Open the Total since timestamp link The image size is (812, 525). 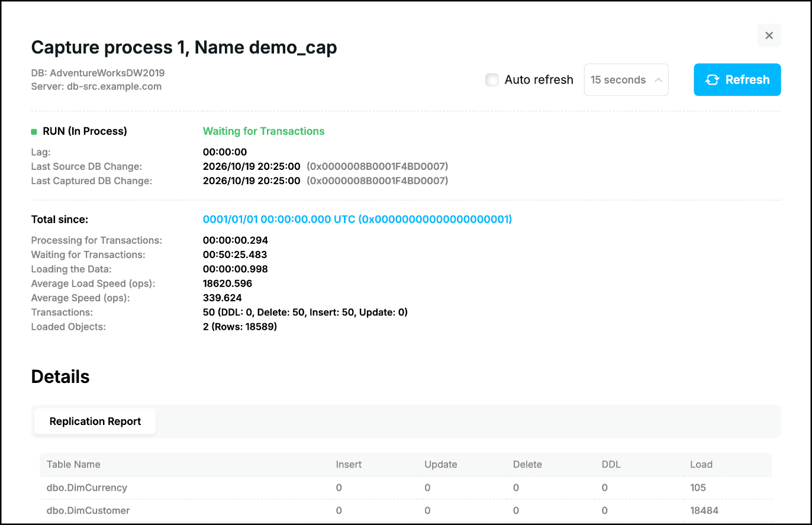[x=357, y=220]
